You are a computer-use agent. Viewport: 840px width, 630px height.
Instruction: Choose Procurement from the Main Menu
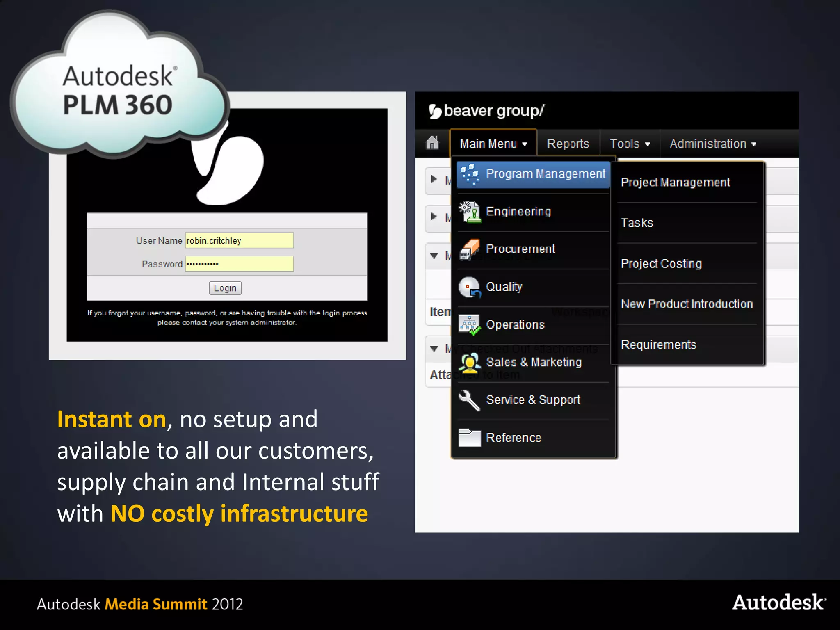click(x=533, y=250)
